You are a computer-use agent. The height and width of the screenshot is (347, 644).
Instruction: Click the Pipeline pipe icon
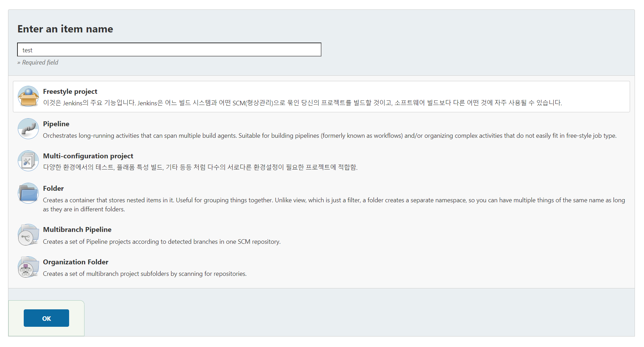(x=28, y=129)
